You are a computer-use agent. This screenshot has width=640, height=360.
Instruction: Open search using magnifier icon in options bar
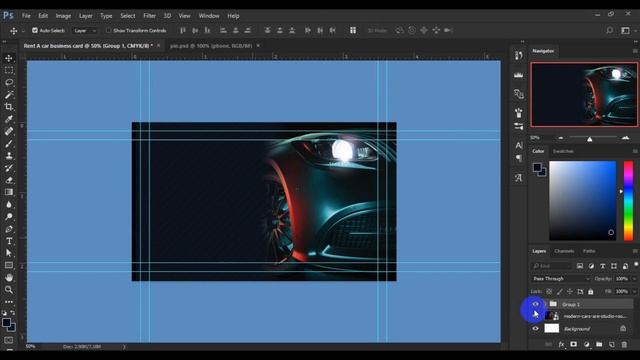(x=609, y=30)
